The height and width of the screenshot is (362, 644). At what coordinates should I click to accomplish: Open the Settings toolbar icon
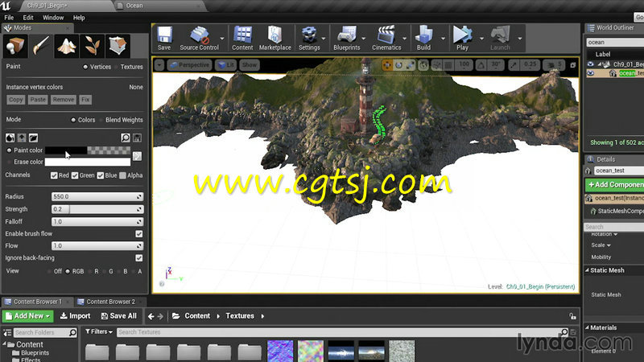coord(309,38)
